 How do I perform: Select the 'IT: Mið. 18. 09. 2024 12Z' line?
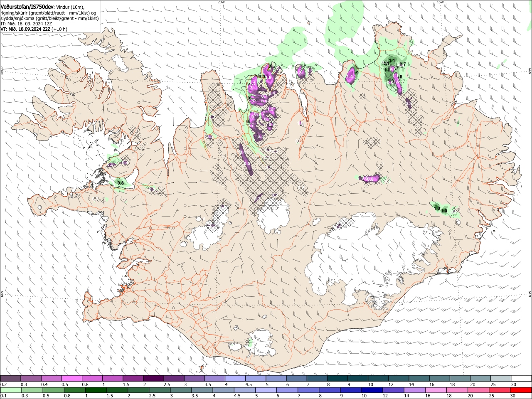click(x=26, y=24)
